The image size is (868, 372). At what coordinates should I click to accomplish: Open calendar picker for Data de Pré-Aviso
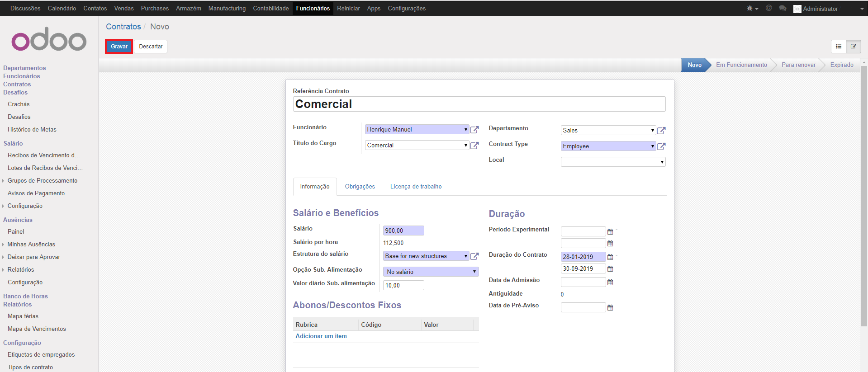pyautogui.click(x=610, y=308)
